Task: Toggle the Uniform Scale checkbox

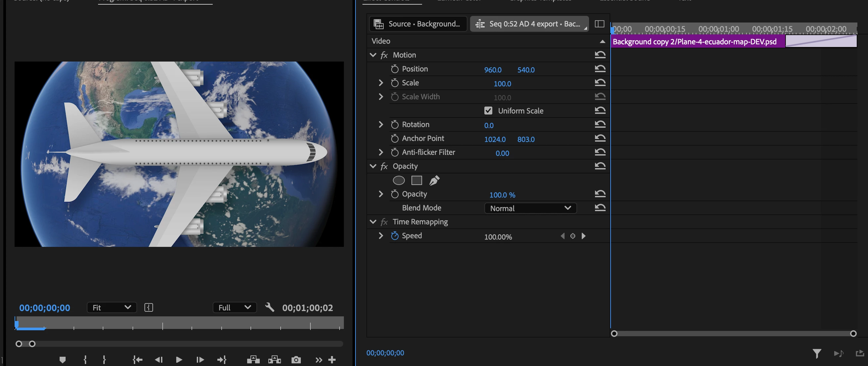Action: pyautogui.click(x=488, y=111)
